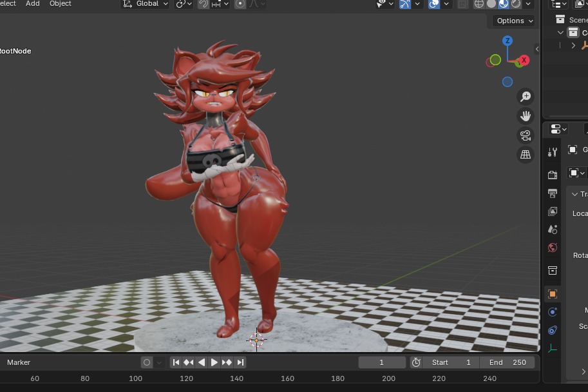Play the animation forward
Image resolution: width=588 pixels, height=392 pixels.
tap(214, 362)
